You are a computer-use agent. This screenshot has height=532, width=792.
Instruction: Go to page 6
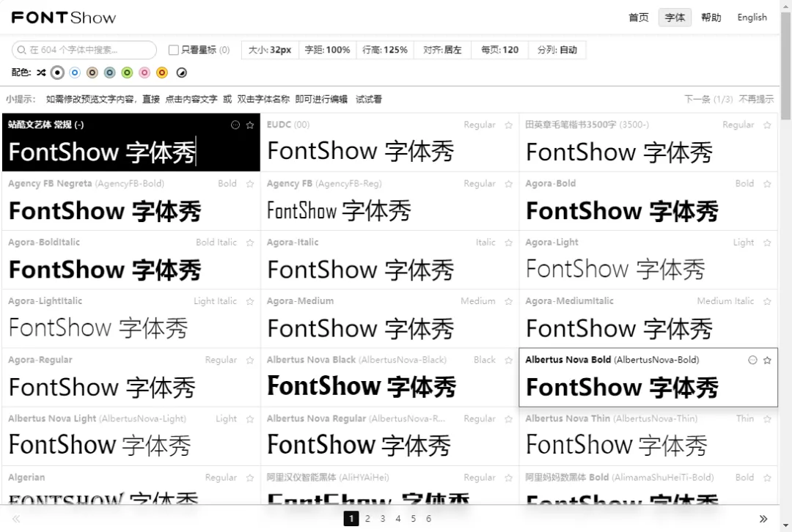tap(429, 519)
